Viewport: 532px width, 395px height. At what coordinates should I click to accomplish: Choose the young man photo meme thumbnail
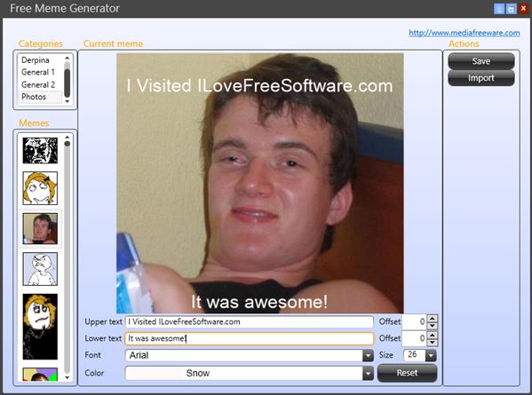click(x=40, y=228)
